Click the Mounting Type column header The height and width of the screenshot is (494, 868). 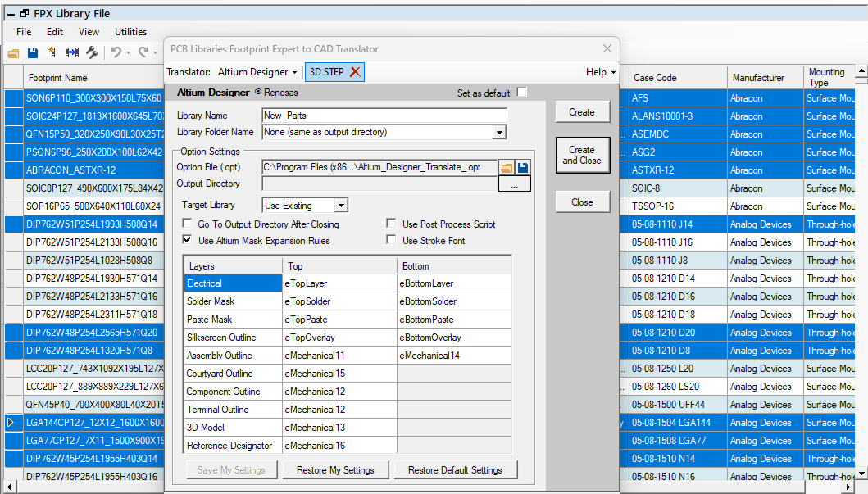click(x=829, y=78)
